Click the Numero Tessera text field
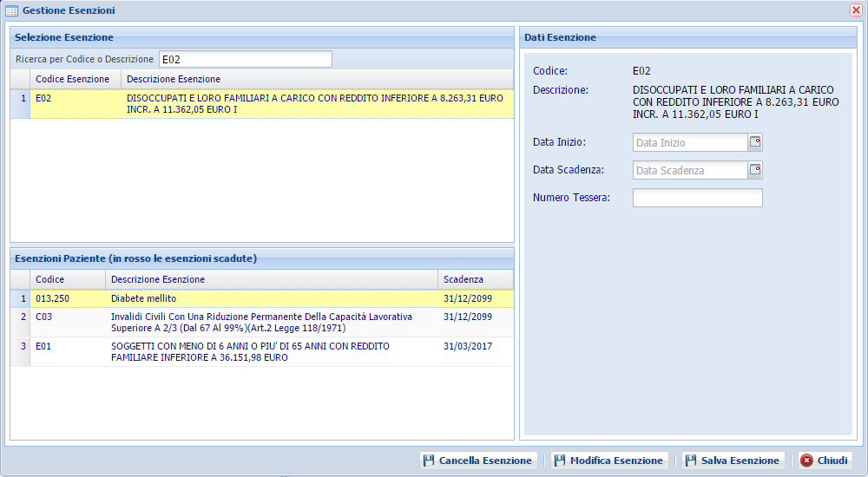This screenshot has height=477, width=868. pyautogui.click(x=698, y=198)
